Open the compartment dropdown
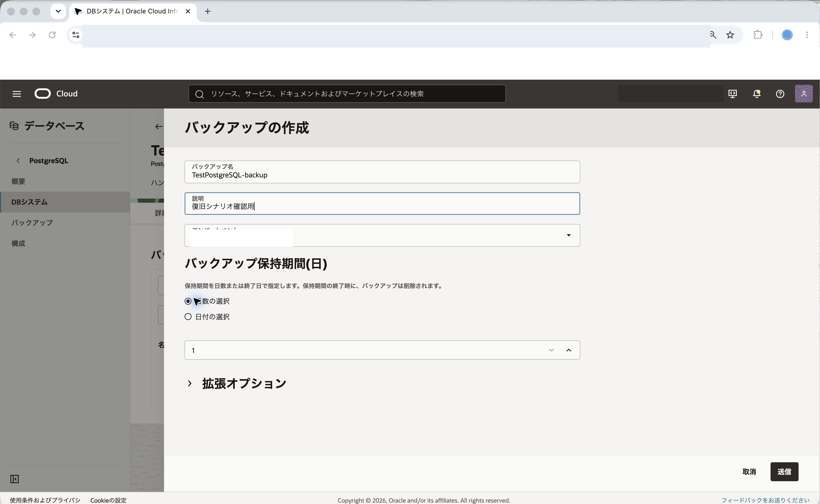Viewport: 820px width, 504px height. point(382,235)
